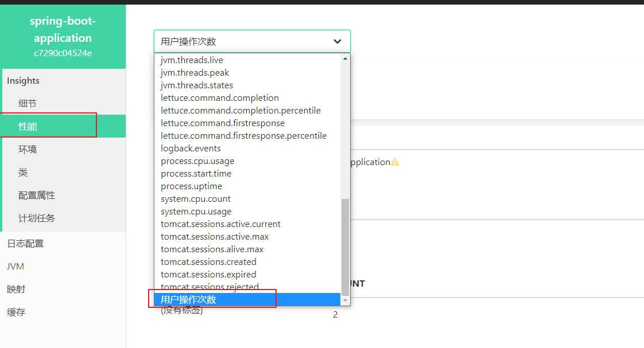The width and height of the screenshot is (644, 348).
Task: Click the dropdown list scrollbar thumb
Action: (345, 247)
